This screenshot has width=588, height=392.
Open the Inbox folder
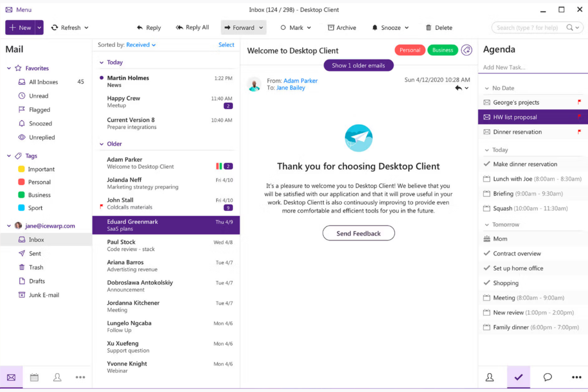coord(46,239)
